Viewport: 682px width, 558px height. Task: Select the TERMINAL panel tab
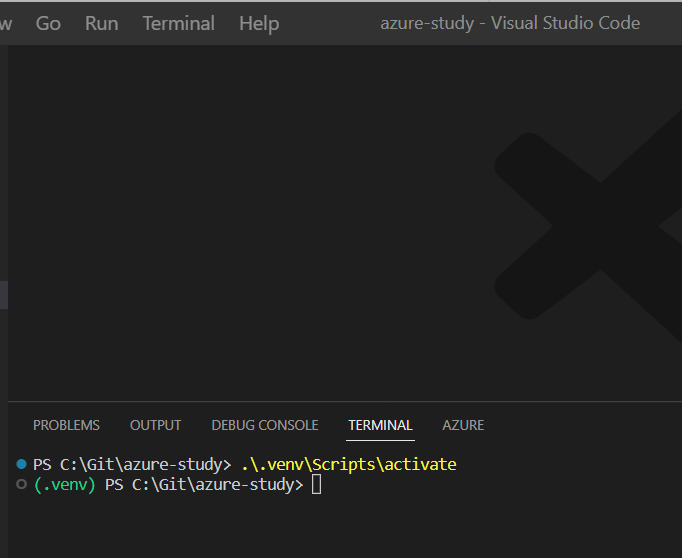click(x=380, y=425)
